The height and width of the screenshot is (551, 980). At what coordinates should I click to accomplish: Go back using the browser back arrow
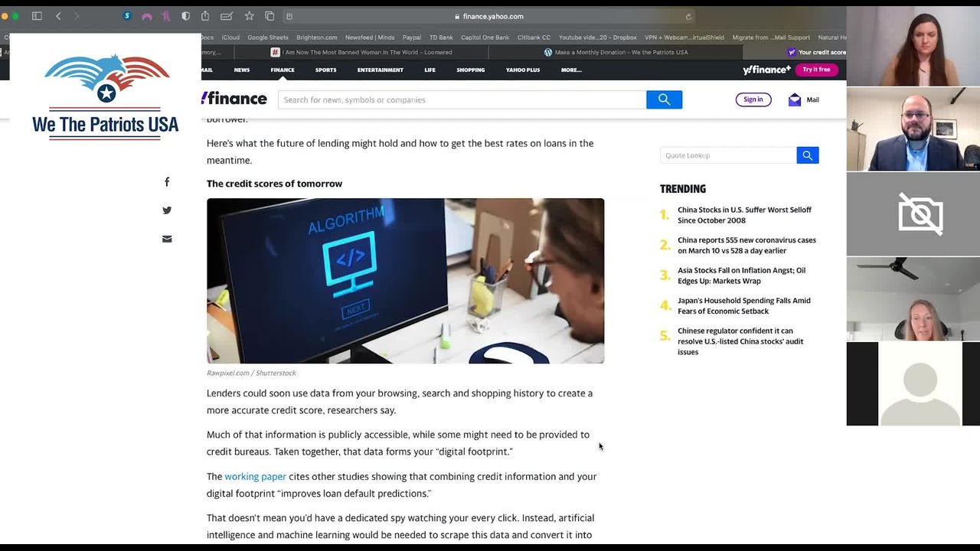pos(58,16)
